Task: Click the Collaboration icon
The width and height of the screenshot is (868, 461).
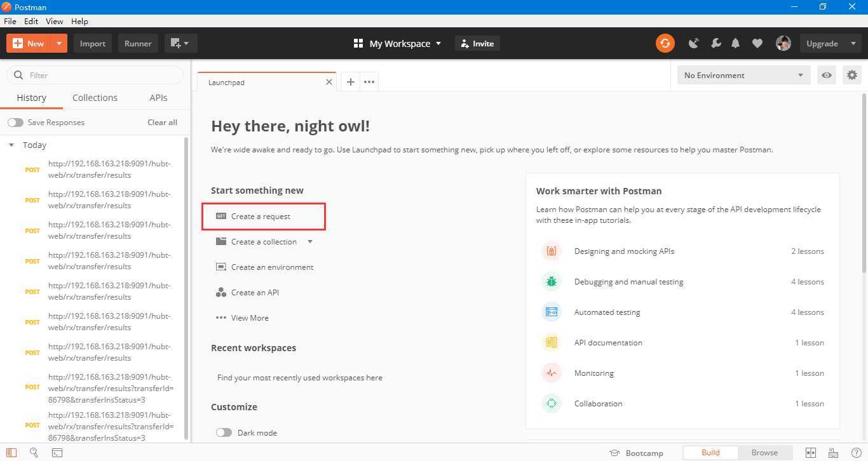Action: click(x=551, y=403)
